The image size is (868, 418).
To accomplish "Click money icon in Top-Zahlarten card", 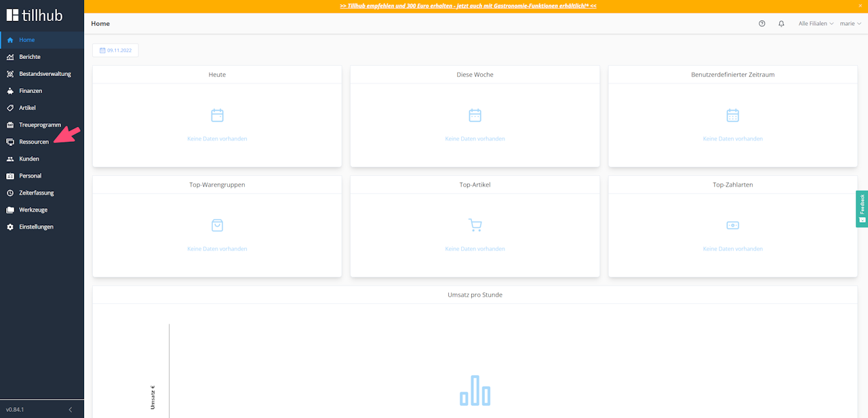I will (733, 225).
